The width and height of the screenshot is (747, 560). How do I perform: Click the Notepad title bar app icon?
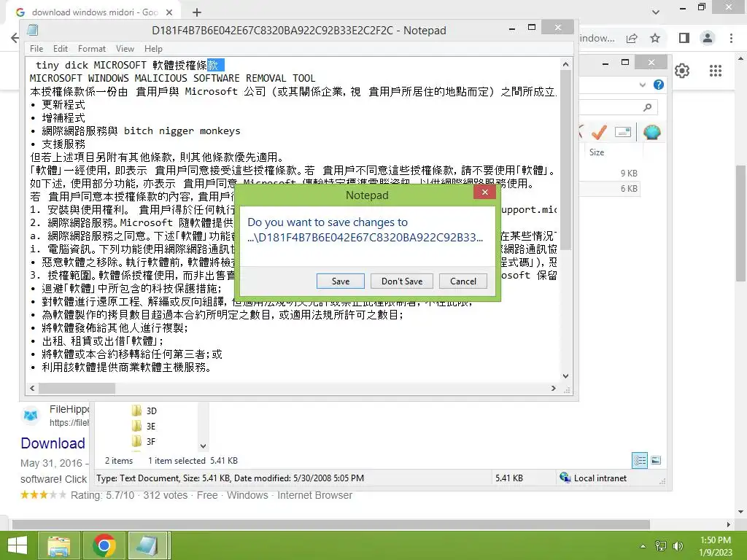(32, 31)
